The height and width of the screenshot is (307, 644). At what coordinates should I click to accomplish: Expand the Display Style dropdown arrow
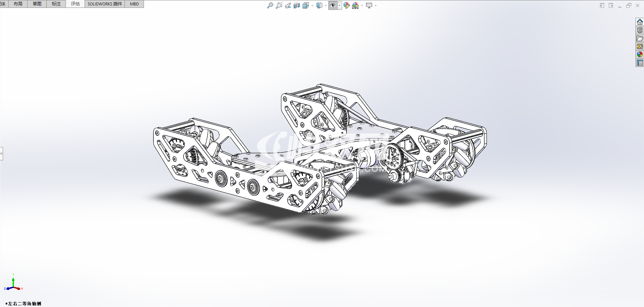(326, 5)
